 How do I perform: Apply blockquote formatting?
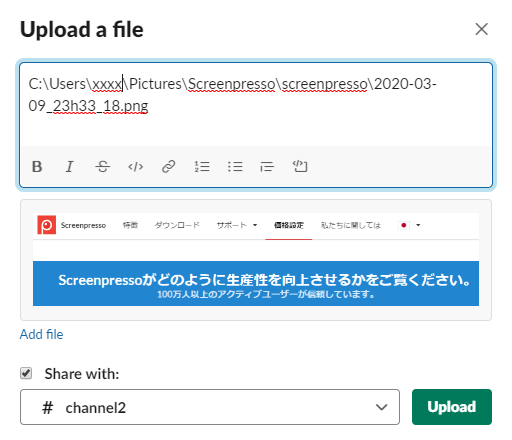pyautogui.click(x=267, y=166)
